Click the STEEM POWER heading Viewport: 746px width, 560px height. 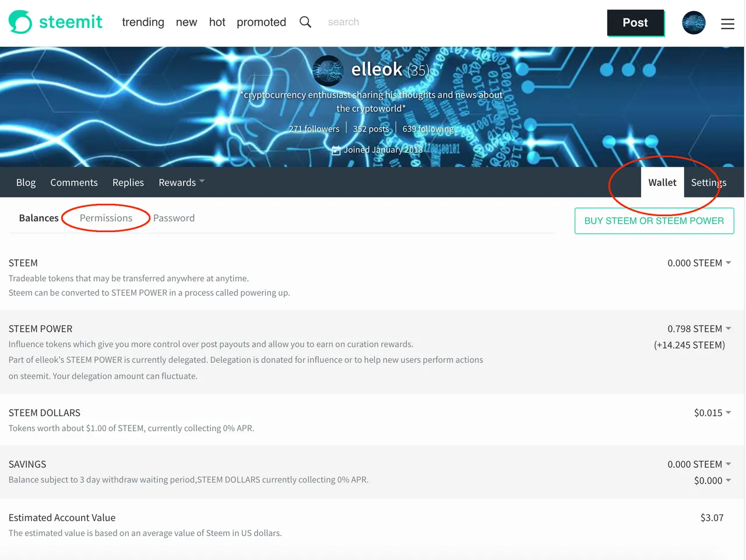pyautogui.click(x=40, y=329)
